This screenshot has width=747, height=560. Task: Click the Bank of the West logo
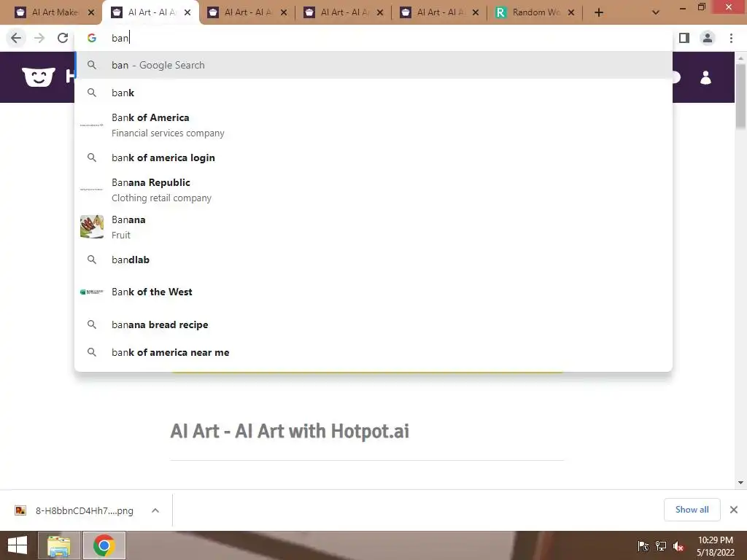tap(92, 292)
